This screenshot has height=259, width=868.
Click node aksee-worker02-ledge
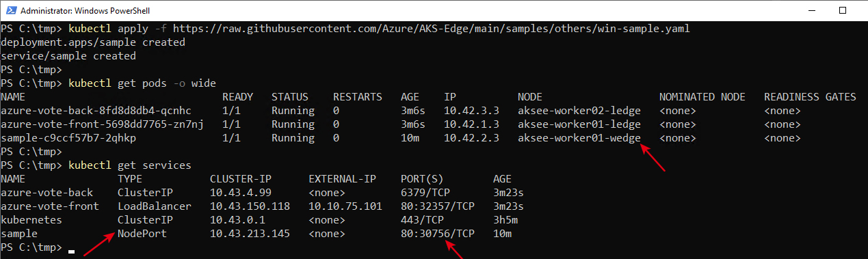tap(579, 111)
